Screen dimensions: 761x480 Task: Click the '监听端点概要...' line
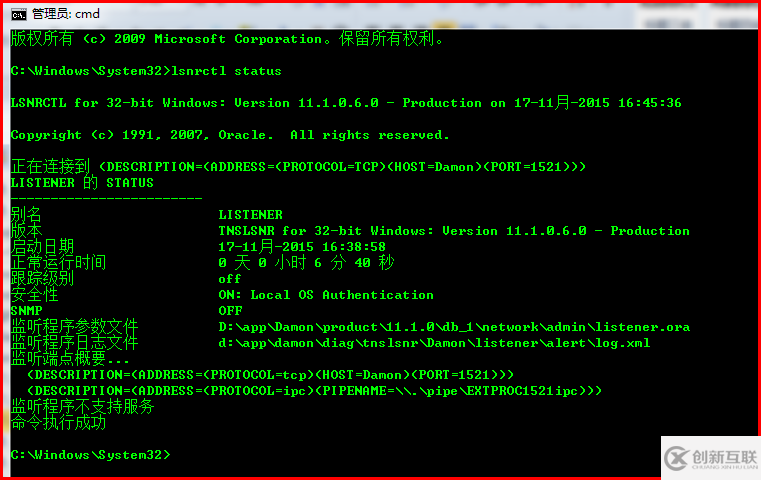coord(70,359)
